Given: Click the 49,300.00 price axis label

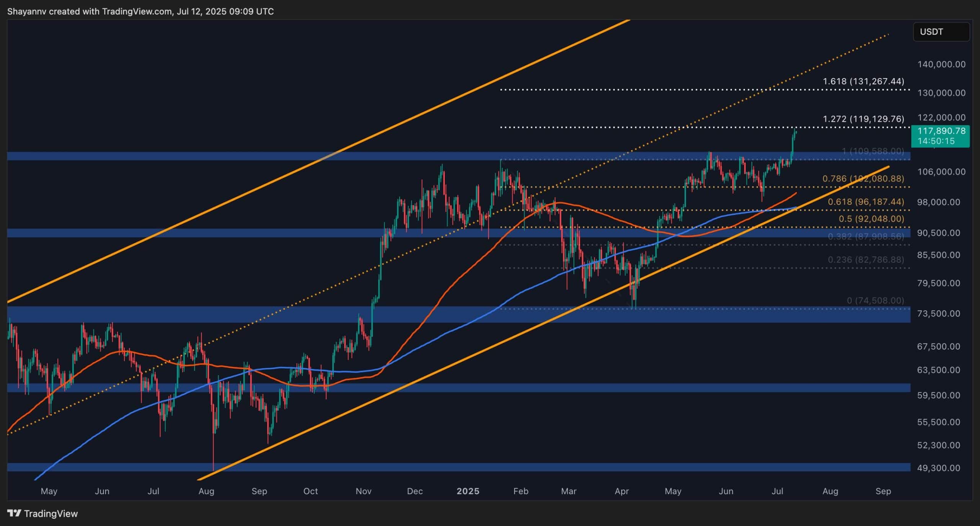Looking at the screenshot, I should pos(939,468).
